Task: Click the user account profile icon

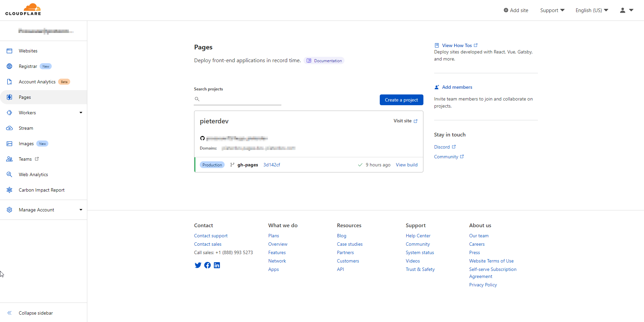Action: [x=623, y=10]
